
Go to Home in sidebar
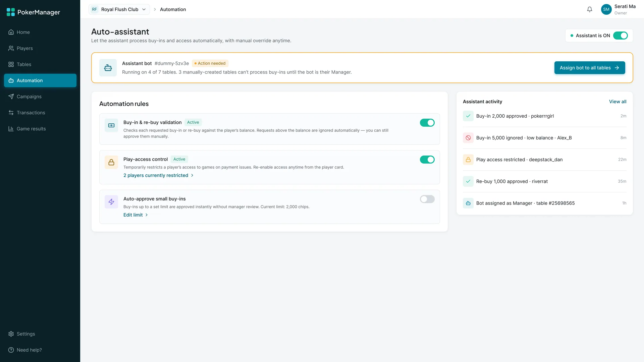pos(40,32)
